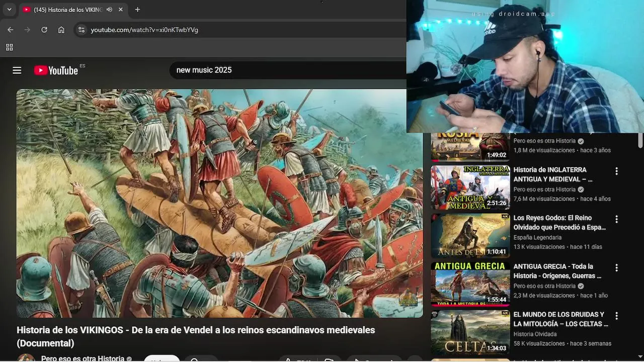
Task: Go back to the previous page
Action: click(11, 30)
